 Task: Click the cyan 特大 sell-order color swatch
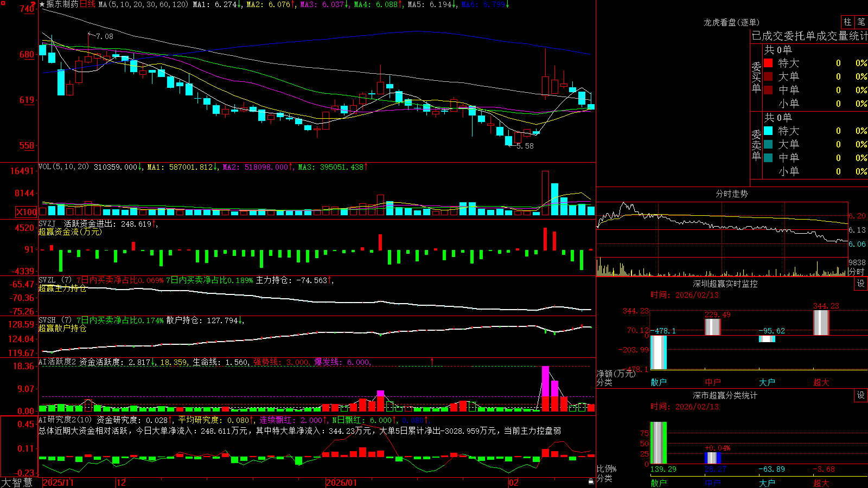768,131
